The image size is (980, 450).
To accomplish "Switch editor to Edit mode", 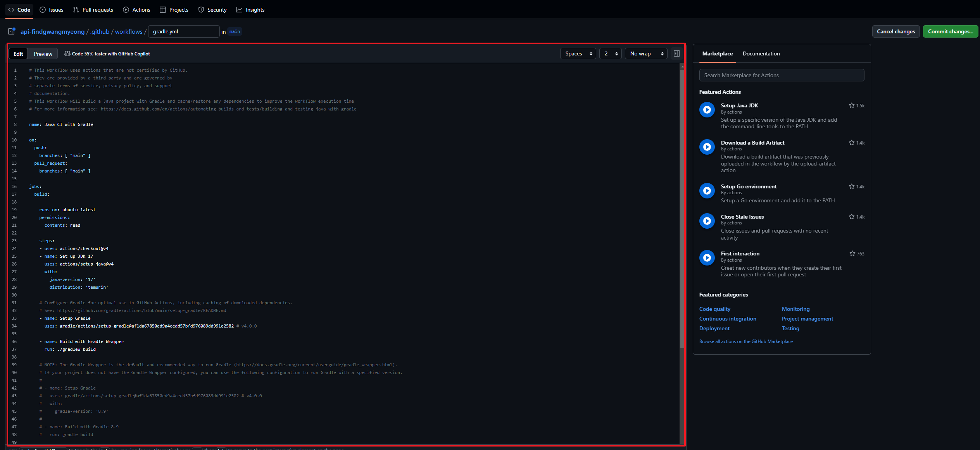I will [x=18, y=54].
